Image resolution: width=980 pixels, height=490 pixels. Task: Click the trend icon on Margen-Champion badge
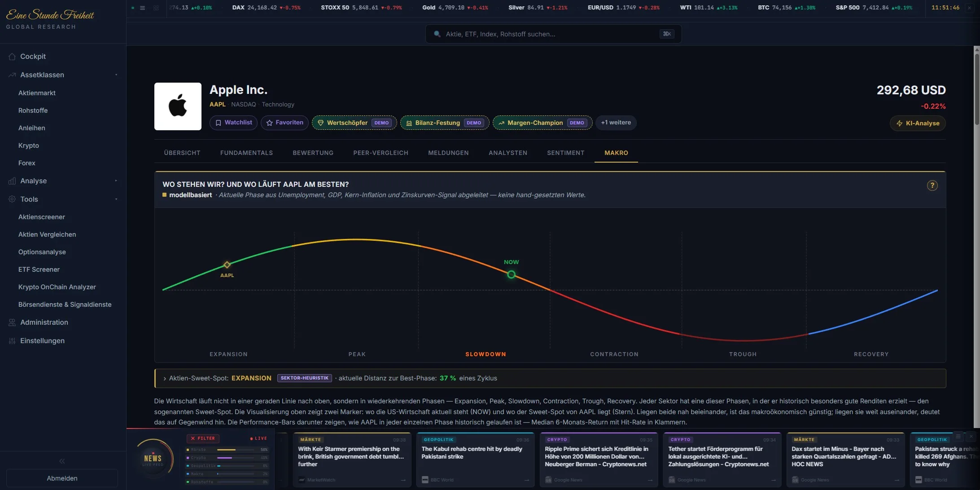coord(502,123)
